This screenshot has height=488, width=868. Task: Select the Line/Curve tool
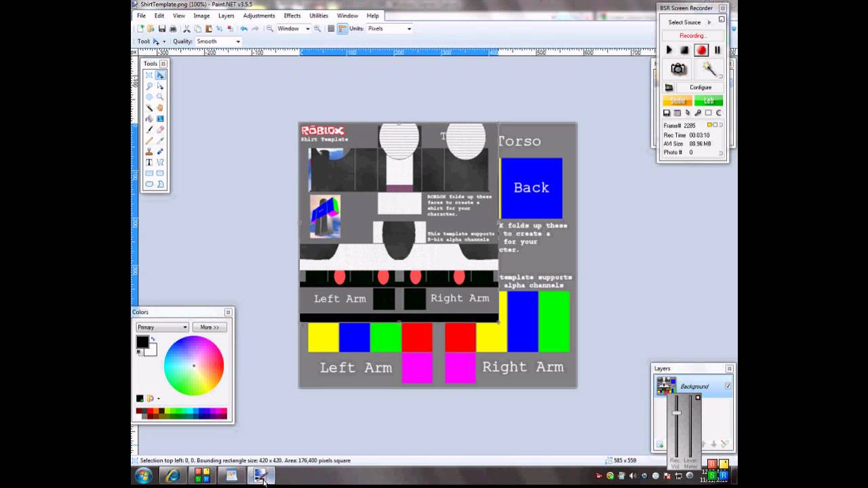[x=160, y=162]
